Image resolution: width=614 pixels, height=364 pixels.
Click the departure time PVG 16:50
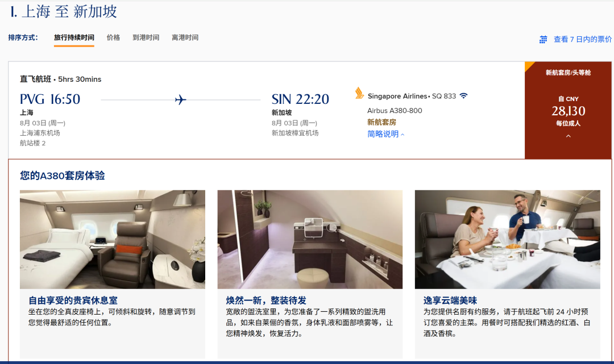click(50, 99)
